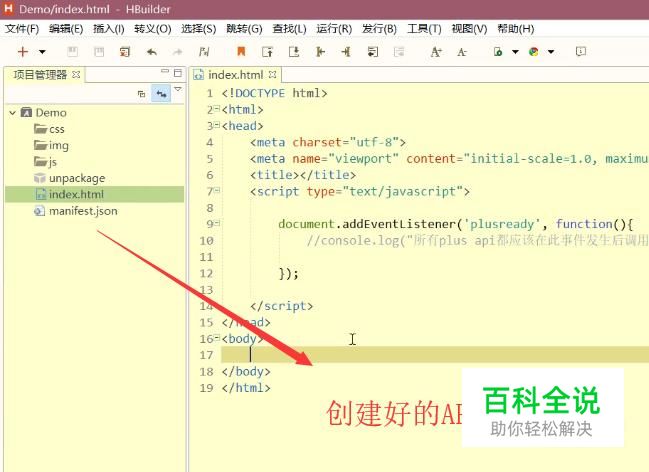Screen dimensions: 649x472
Task: Open the 文件(F) menu
Action: tap(22, 29)
